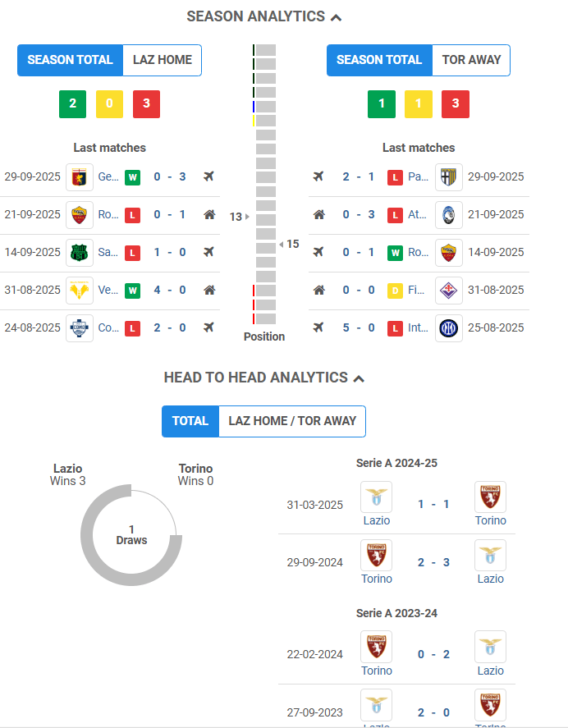The height and width of the screenshot is (728, 568).
Task: Click the Atalanta club crest icon
Action: [x=449, y=214]
